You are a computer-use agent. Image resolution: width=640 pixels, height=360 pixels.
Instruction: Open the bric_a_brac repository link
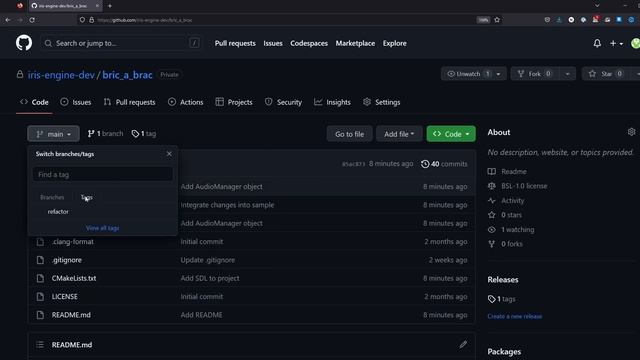pos(127,75)
